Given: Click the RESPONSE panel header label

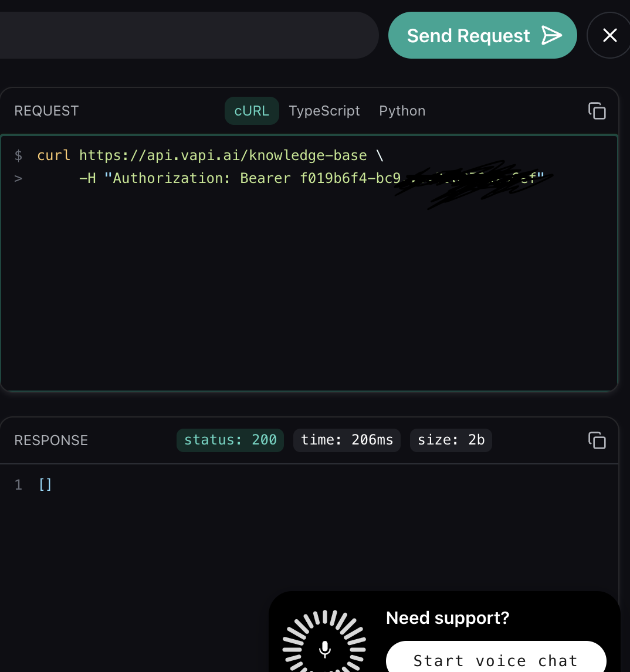Looking at the screenshot, I should pos(51,440).
